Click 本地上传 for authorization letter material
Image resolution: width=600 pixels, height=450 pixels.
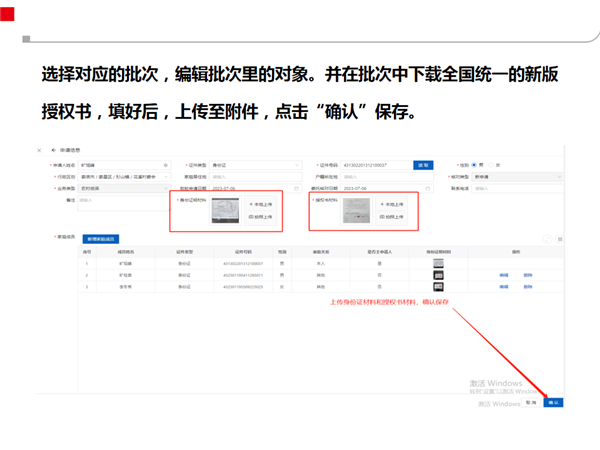coord(391,204)
